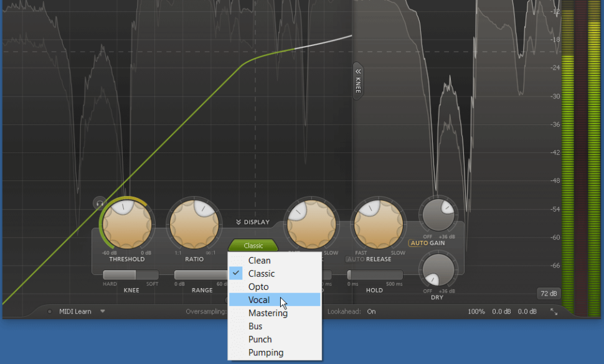Pick the Mastering style option
Image resolution: width=604 pixels, height=364 pixels.
point(275,313)
